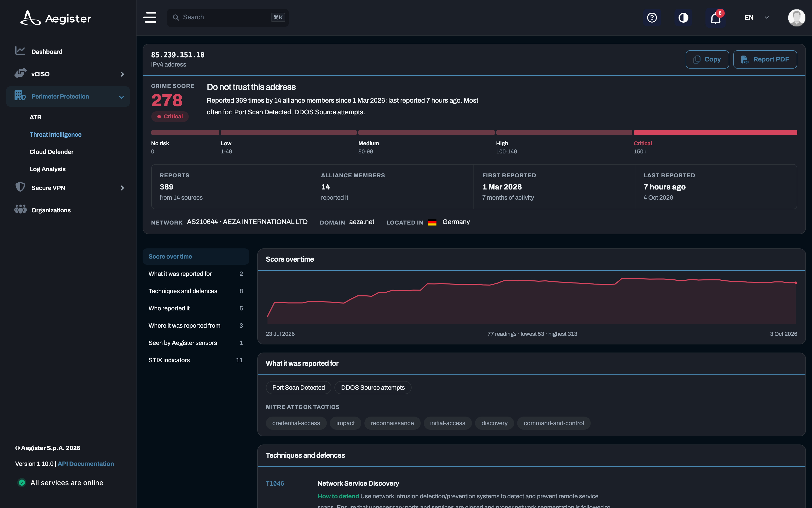The height and width of the screenshot is (508, 812).
Task: Toggle dark/light theme contrast icon
Action: 684,18
